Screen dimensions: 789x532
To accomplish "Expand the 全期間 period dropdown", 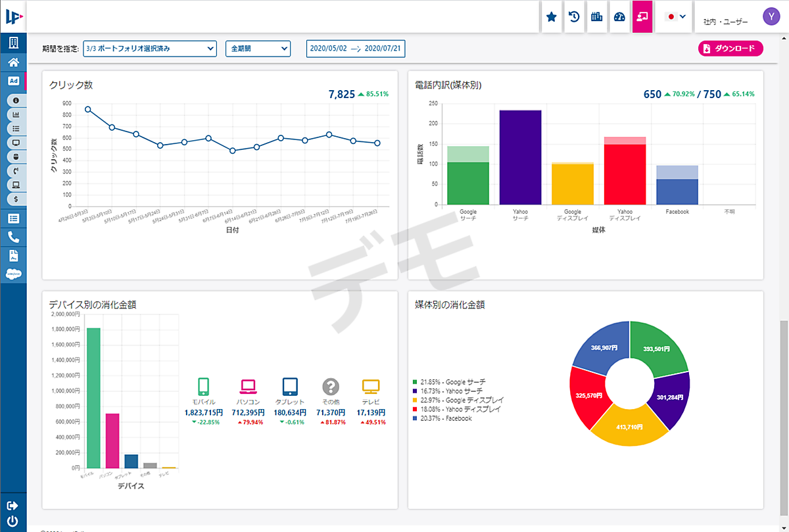I will [x=258, y=49].
